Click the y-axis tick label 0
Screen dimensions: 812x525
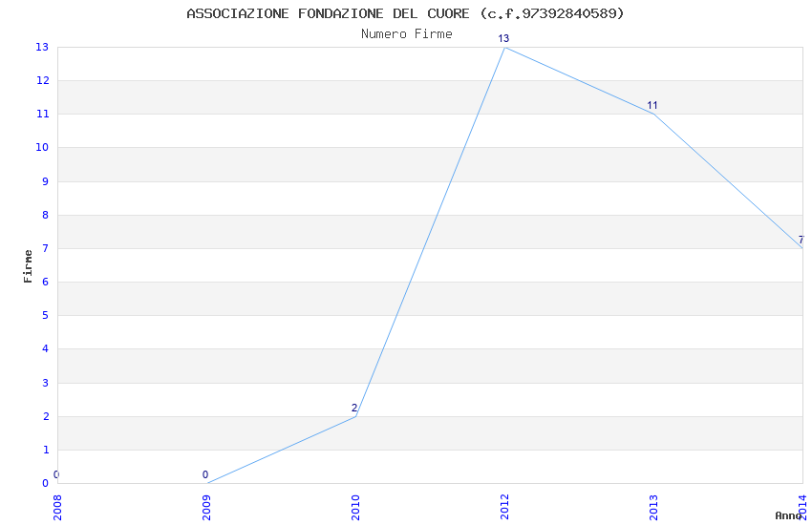pyautogui.click(x=46, y=483)
